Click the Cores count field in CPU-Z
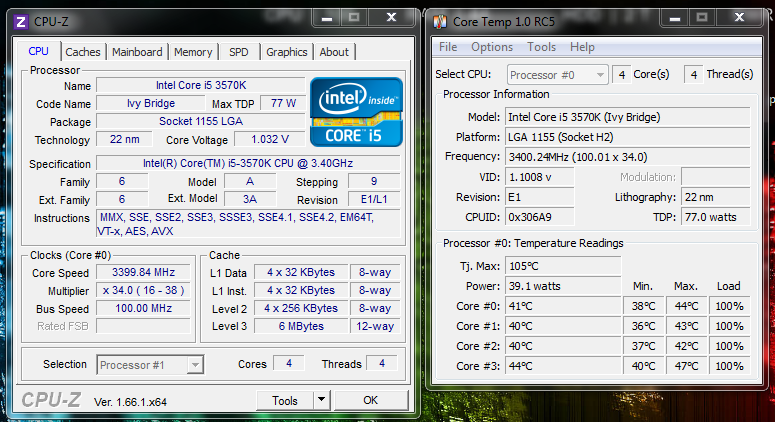The height and width of the screenshot is (422, 775). click(289, 364)
